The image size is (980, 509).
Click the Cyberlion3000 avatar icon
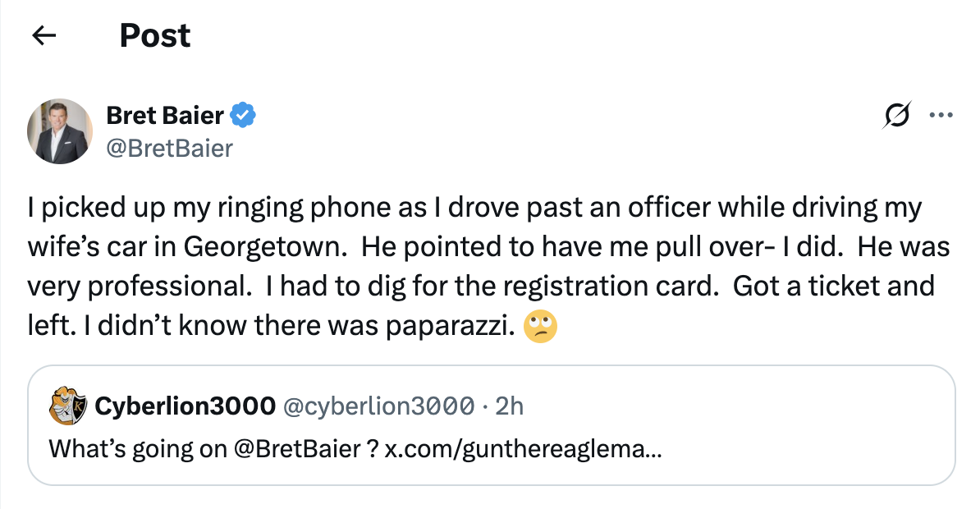69,406
